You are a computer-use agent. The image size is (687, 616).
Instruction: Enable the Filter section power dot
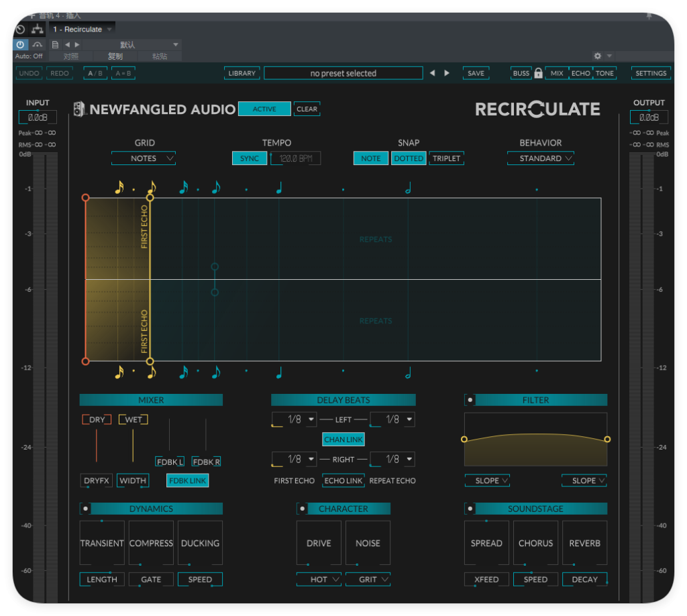tap(470, 400)
